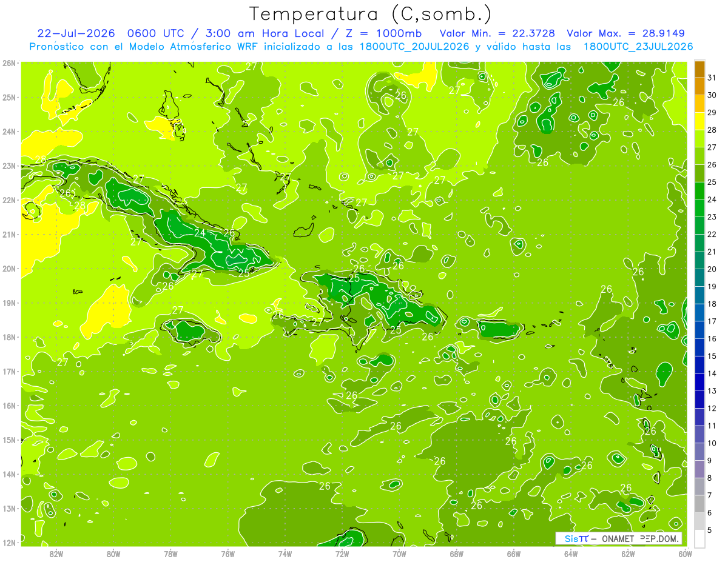
Task: Click the "23N" latitude label
Action: coord(9,166)
